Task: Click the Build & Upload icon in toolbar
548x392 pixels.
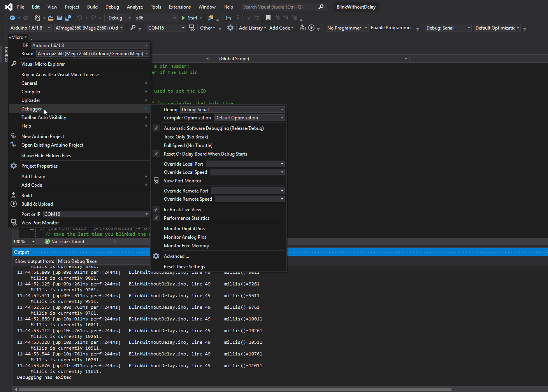Action: [311, 28]
